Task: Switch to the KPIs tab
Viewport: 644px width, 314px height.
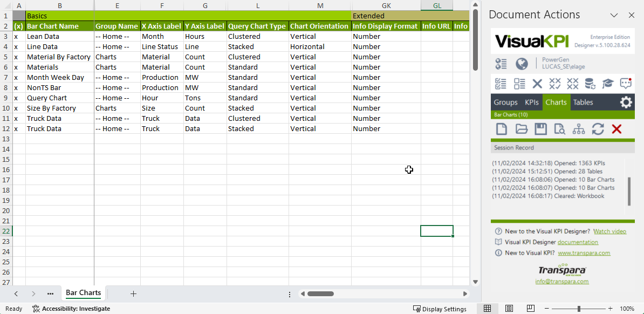Action: coord(531,103)
